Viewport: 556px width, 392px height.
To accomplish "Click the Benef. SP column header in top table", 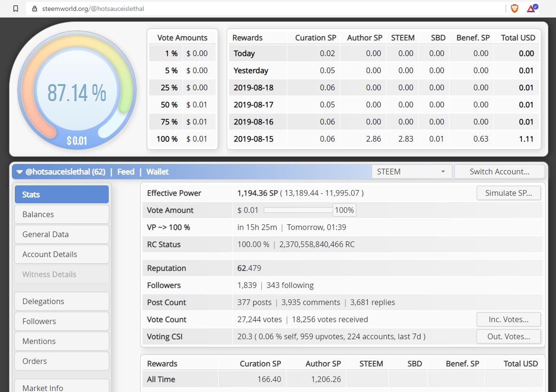I will pos(473,38).
